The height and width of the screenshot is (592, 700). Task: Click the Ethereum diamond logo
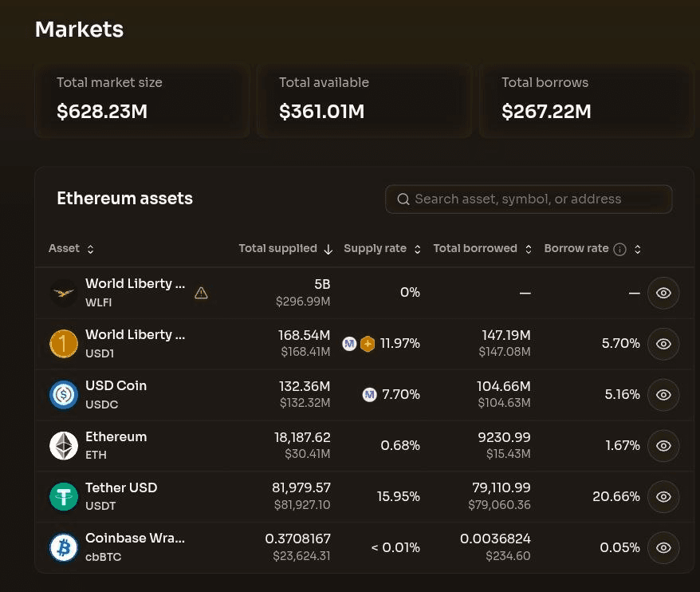(x=64, y=446)
